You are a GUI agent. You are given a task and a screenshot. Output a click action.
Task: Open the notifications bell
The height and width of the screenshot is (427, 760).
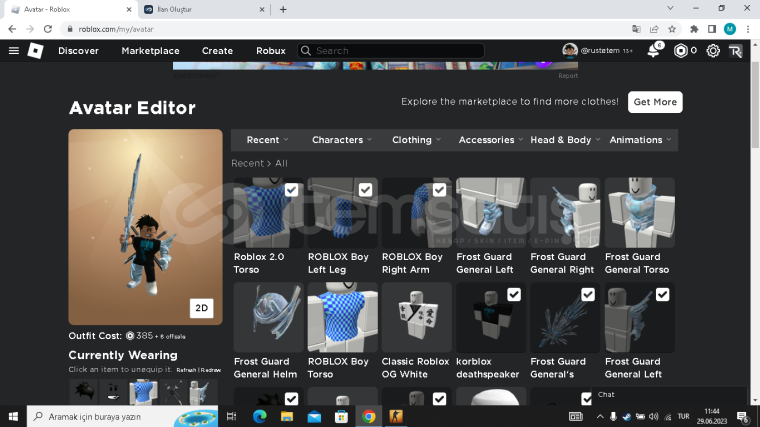pos(654,50)
